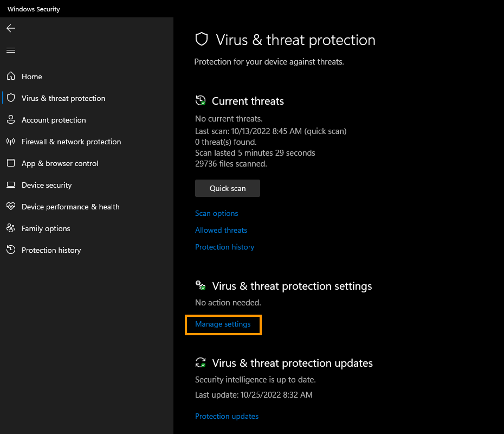This screenshot has width=504, height=434.
Task: Click the shield icon beside Virus & threat protection in sidebar
Action: (11, 98)
